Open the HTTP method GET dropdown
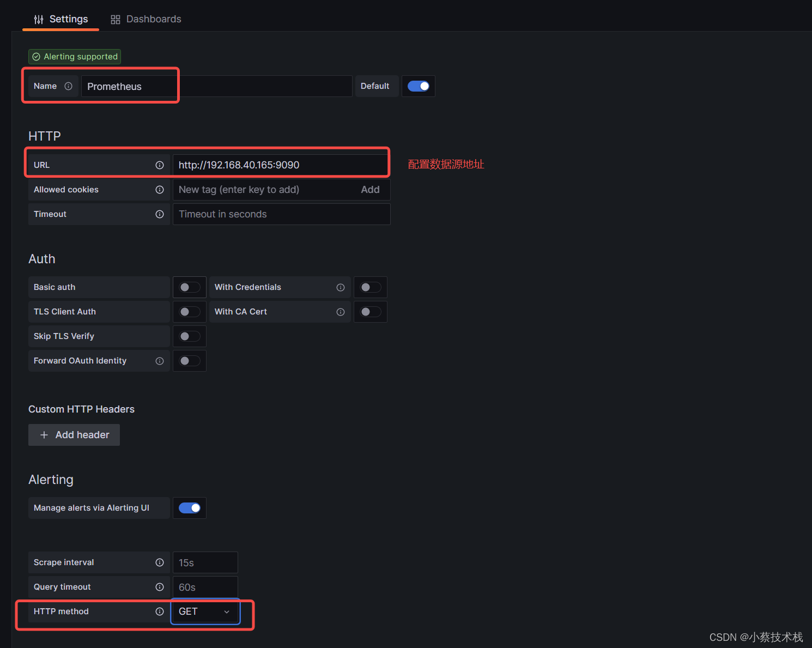 point(205,611)
